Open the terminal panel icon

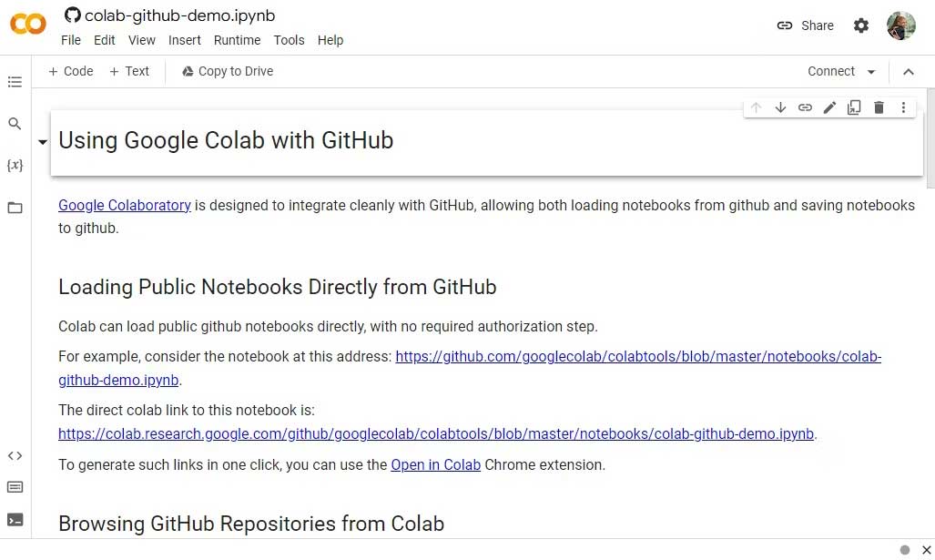pyautogui.click(x=15, y=520)
